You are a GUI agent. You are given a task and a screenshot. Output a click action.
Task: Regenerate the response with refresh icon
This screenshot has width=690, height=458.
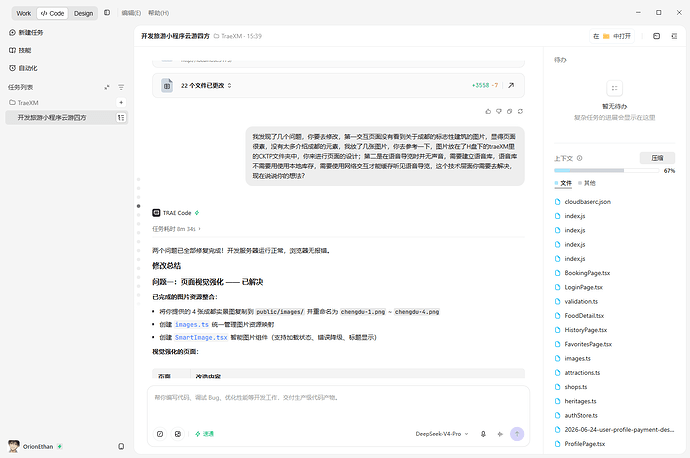(520, 111)
